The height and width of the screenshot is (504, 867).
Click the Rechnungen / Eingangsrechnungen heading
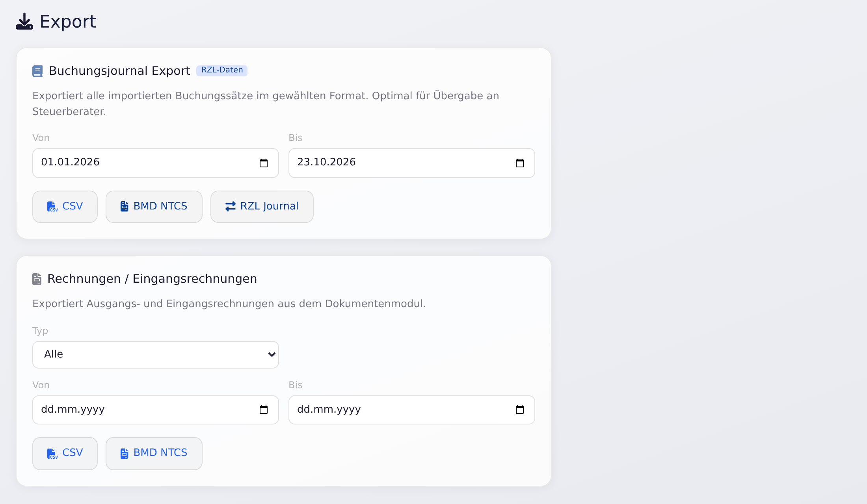click(x=152, y=279)
